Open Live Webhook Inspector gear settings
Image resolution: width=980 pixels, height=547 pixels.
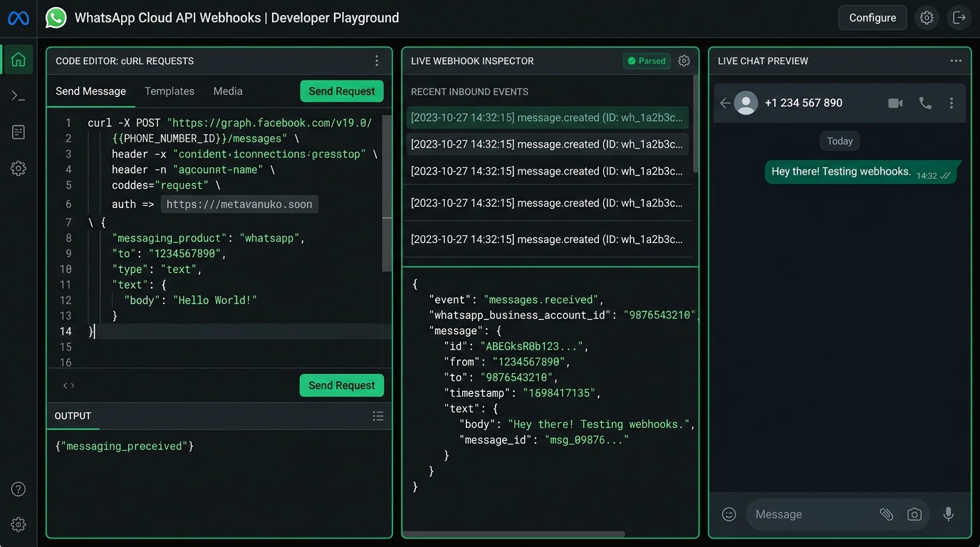[x=684, y=61]
